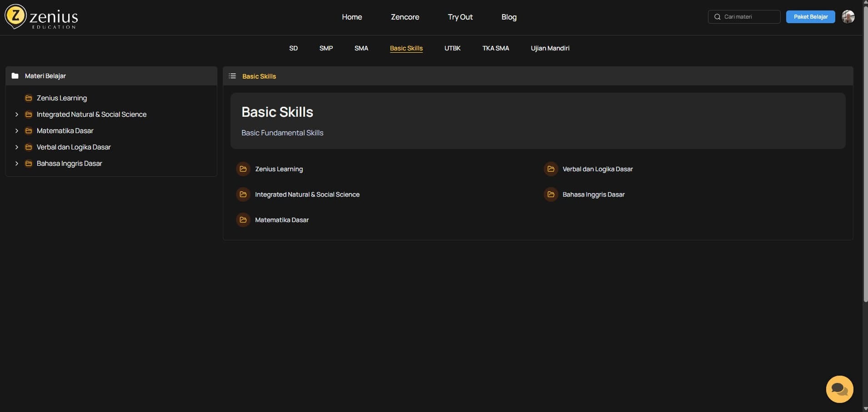This screenshot has width=868, height=412.
Task: Expand Verbal dan Logika Dasar in sidebar
Action: point(17,147)
